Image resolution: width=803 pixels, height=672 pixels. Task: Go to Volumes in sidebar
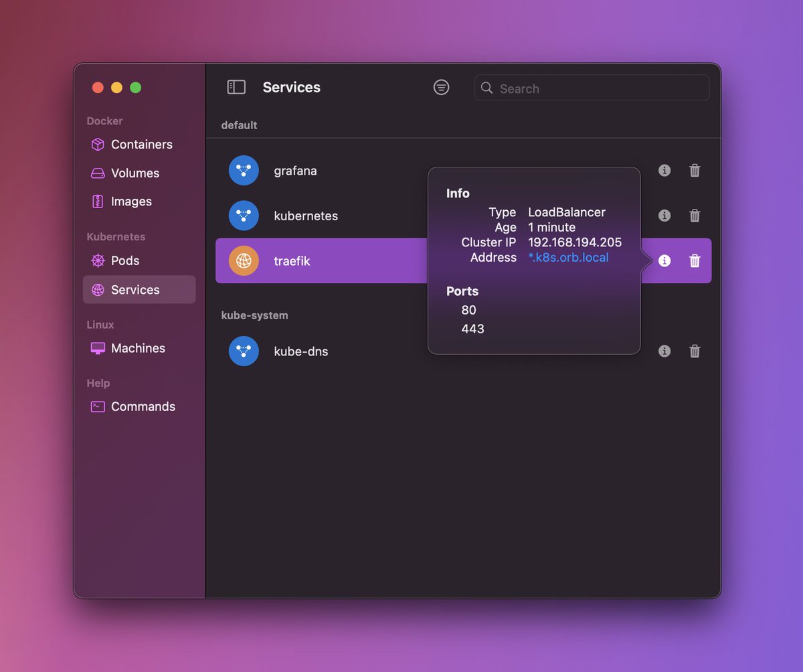[x=139, y=173]
